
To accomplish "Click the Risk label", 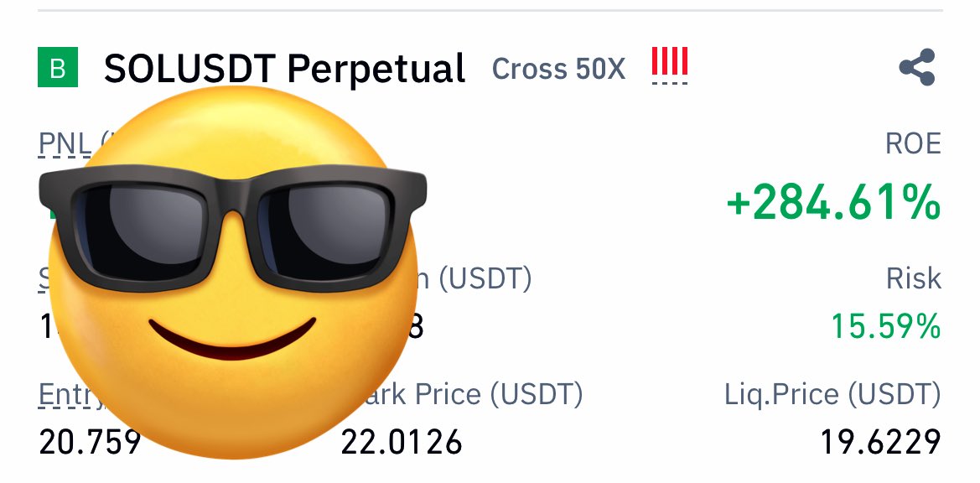I will (x=913, y=278).
